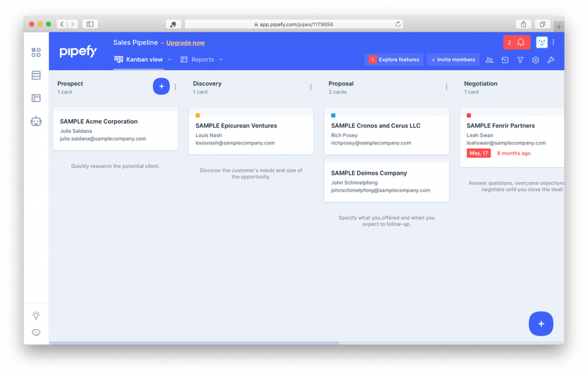
Task: Click Explore features button
Action: point(394,60)
